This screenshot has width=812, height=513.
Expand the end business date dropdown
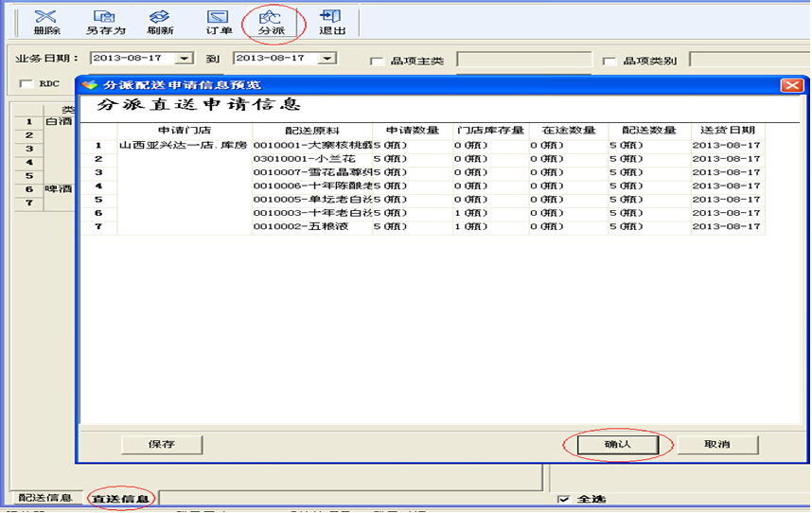click(x=327, y=59)
